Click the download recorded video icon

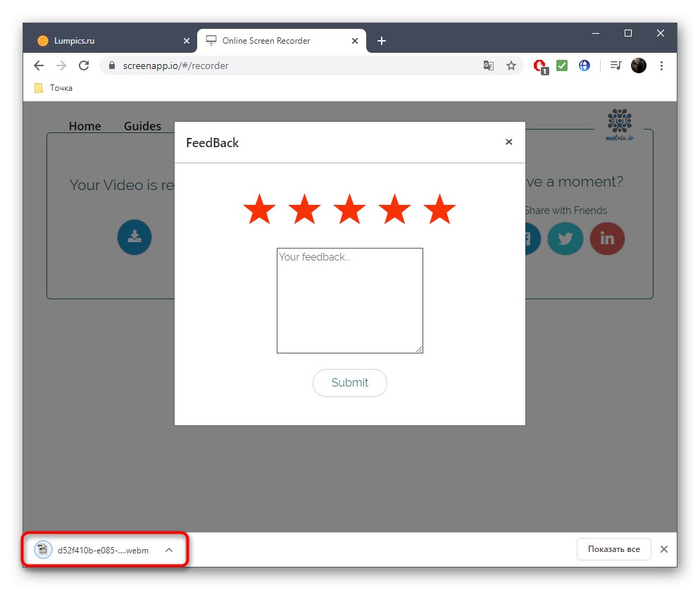click(134, 237)
